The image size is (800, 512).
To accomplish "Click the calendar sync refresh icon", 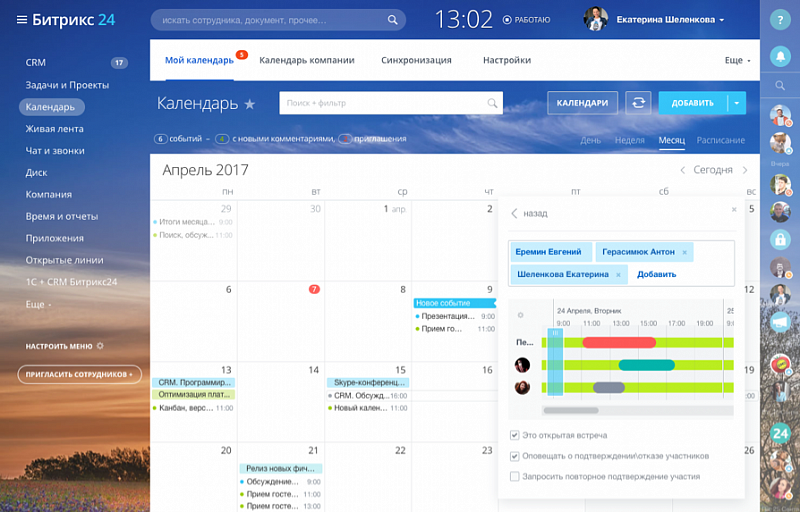I will point(638,102).
